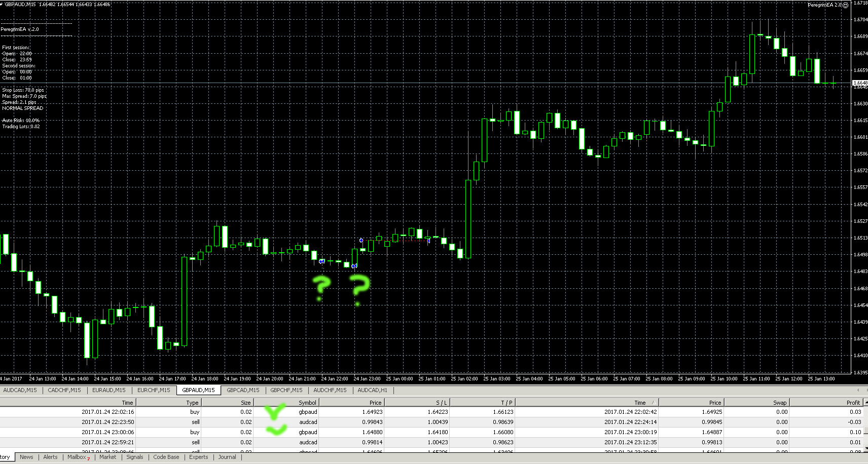Click the red Mailbox unread count badge
This screenshot has height=464, width=868.
(x=89, y=459)
